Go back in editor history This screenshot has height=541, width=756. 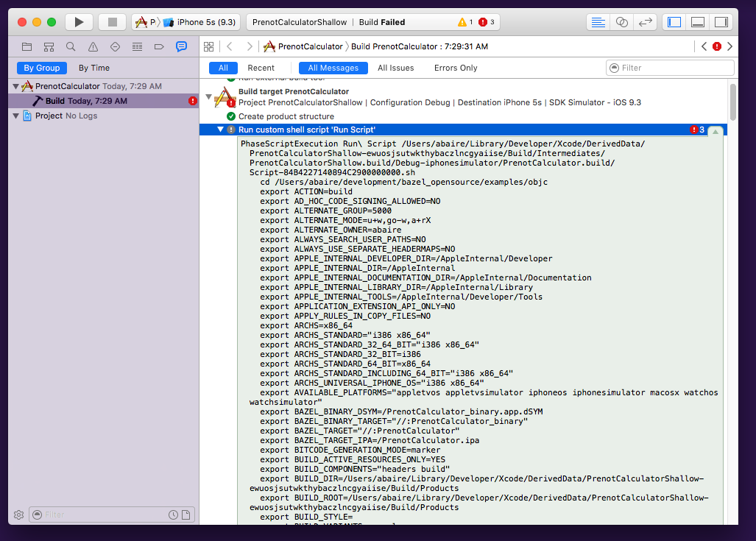pos(230,47)
